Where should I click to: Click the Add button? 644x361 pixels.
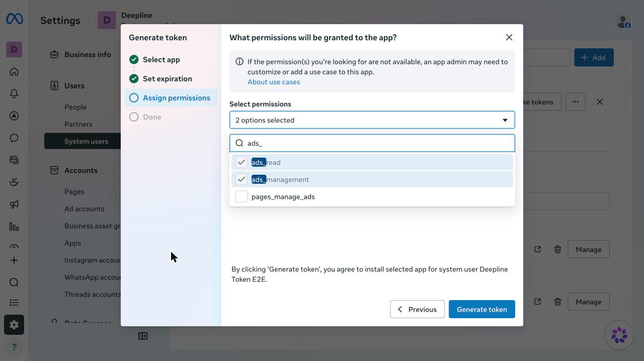594,57
